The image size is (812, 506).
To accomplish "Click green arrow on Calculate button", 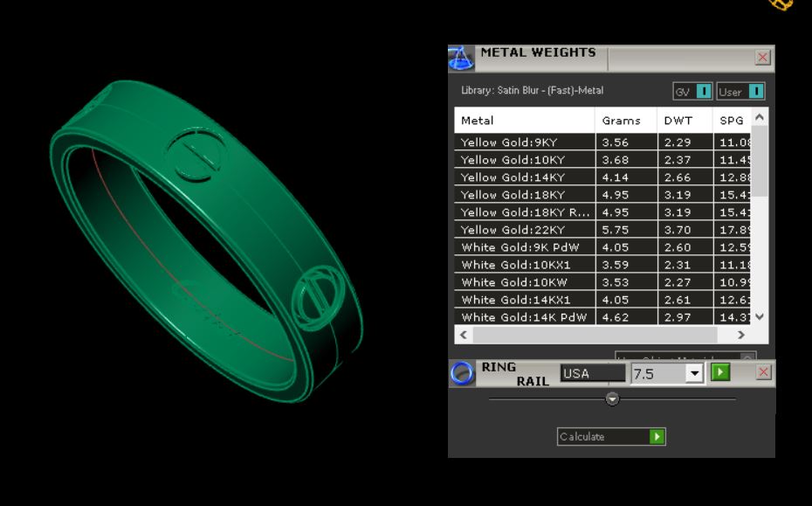I will (x=657, y=437).
